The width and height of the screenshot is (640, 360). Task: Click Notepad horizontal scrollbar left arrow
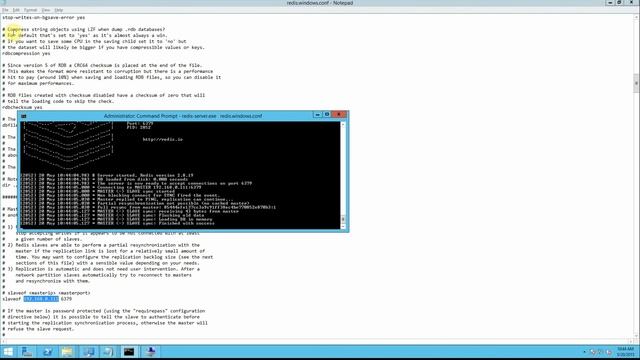point(4,341)
